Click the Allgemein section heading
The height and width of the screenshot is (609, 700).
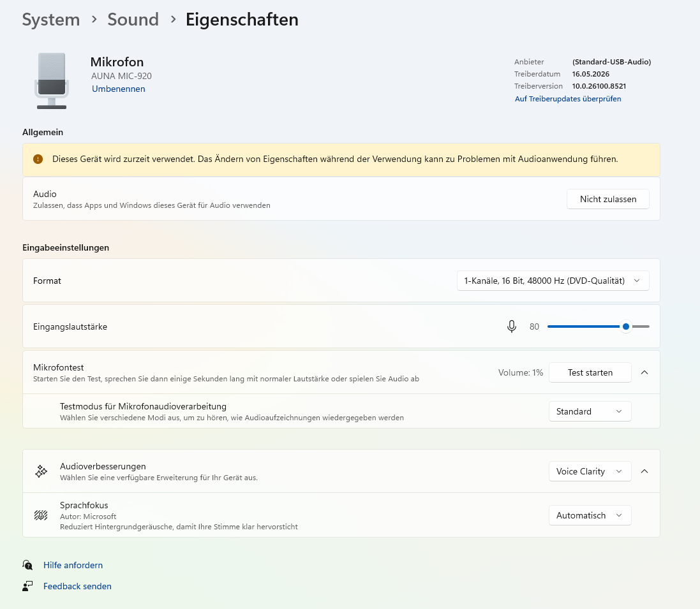pos(43,132)
